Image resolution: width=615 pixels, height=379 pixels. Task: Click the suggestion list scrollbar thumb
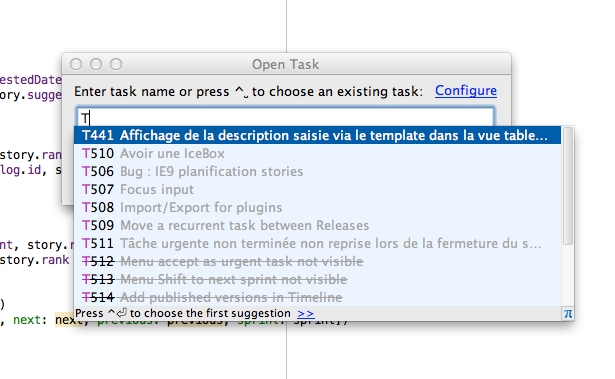point(568,186)
